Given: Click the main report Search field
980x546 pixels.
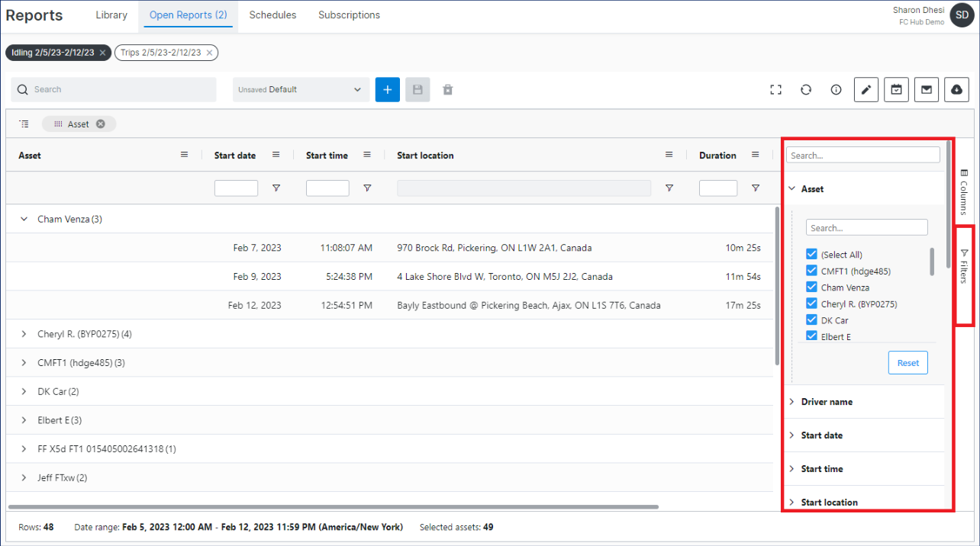Looking at the screenshot, I should [114, 90].
